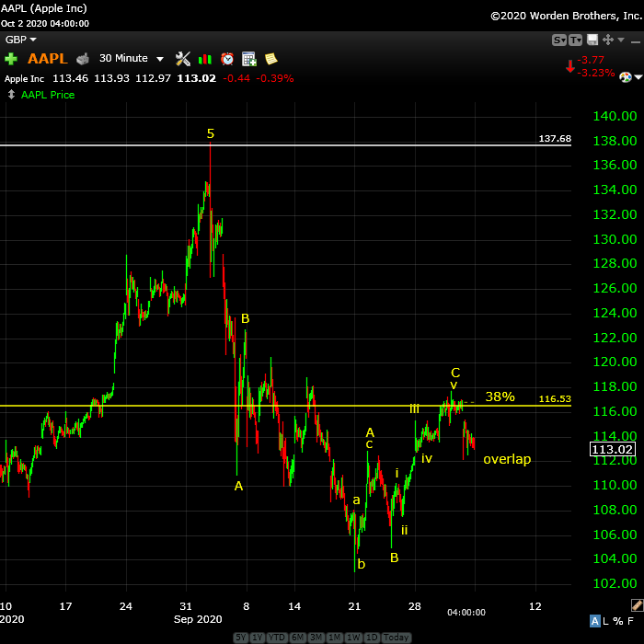Expand the white arrow beside color palette
This screenshot has height=644, width=644.
638,77
